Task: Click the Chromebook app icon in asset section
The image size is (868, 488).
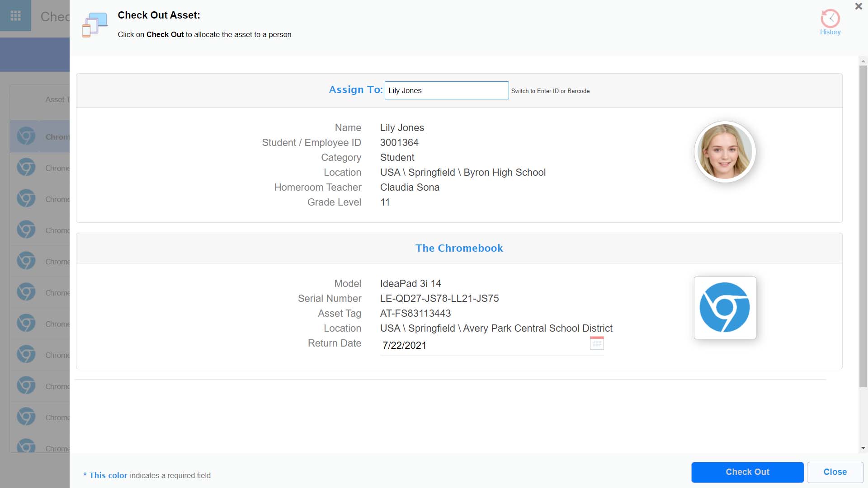Action: tap(725, 307)
